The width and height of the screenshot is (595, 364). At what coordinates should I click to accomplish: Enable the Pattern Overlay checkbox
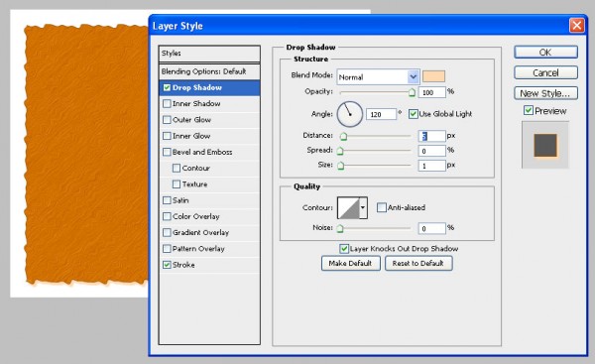[x=167, y=249]
